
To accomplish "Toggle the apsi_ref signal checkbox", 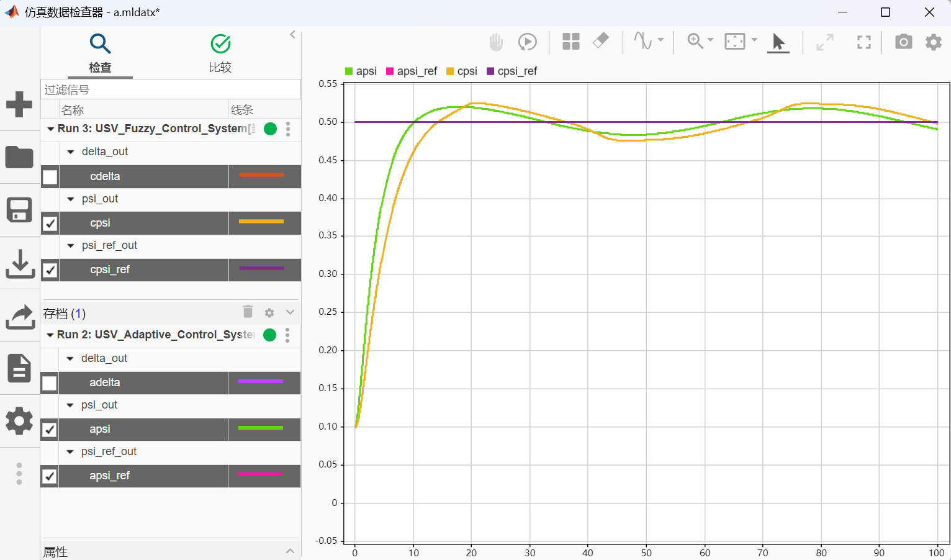I will pos(50,476).
